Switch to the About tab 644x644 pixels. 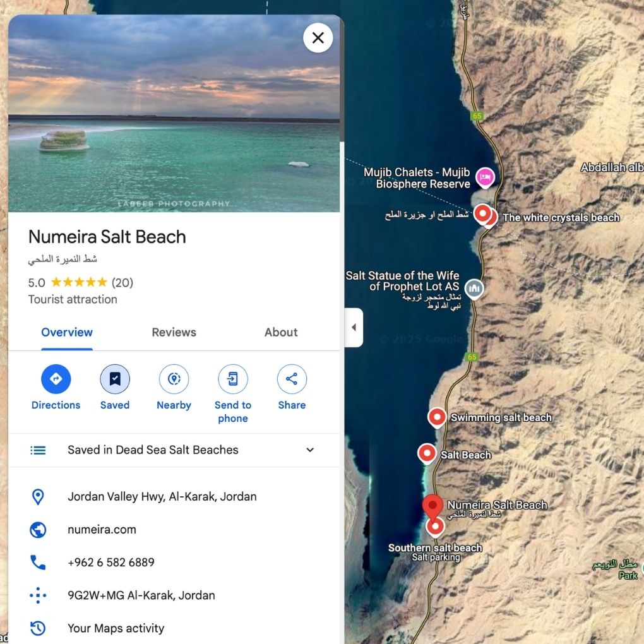(x=281, y=332)
